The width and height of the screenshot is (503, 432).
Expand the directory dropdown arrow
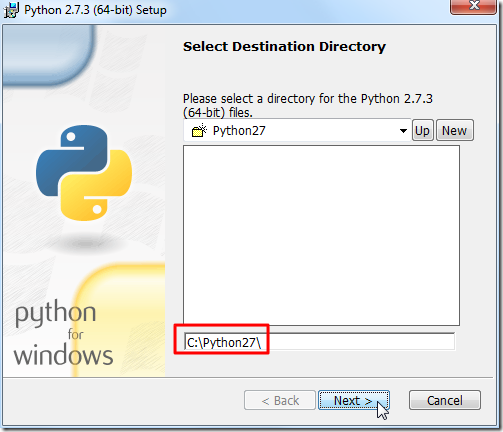(x=403, y=131)
